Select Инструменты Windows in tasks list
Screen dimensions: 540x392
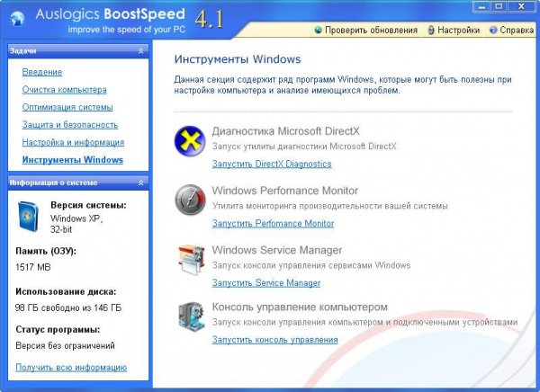click(x=73, y=160)
